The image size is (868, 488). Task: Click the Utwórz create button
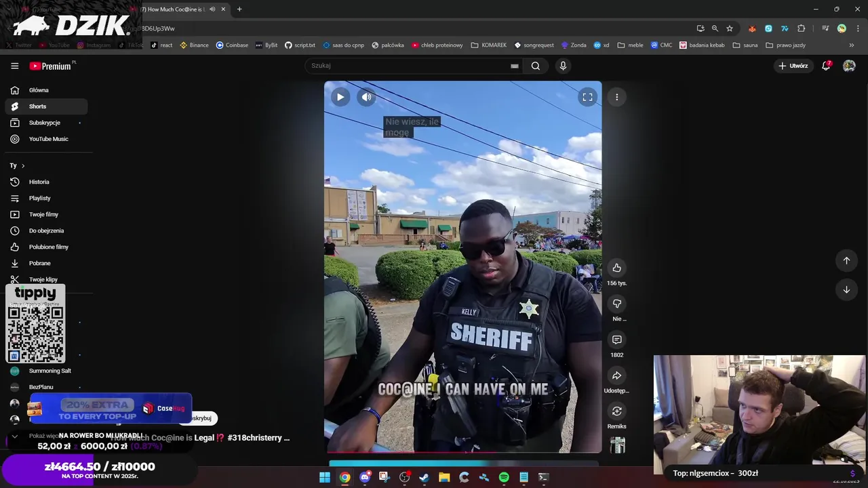click(793, 66)
